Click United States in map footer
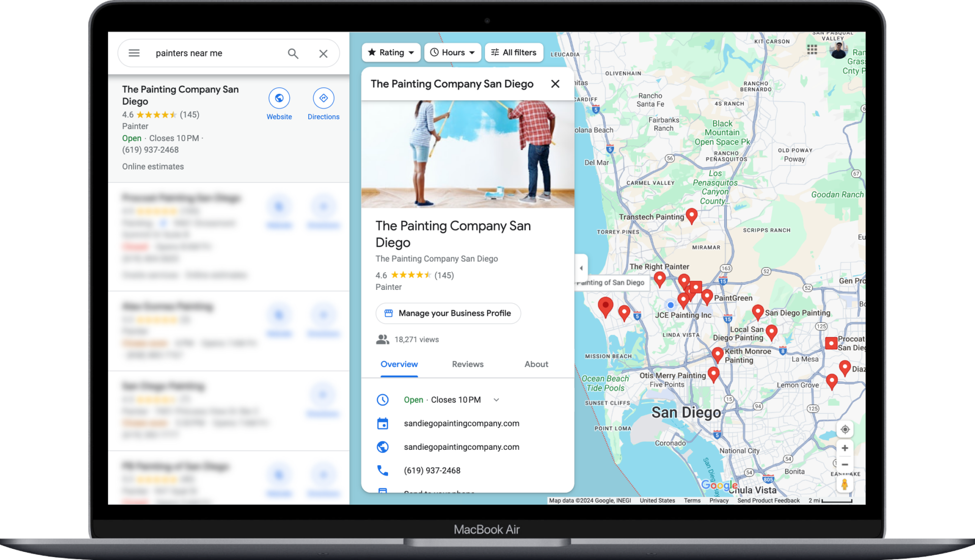 coord(657,501)
